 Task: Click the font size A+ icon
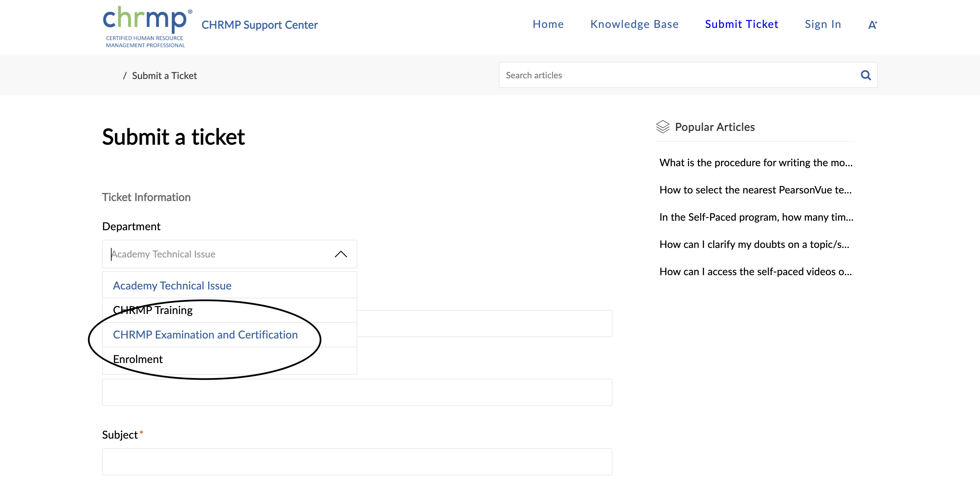872,25
